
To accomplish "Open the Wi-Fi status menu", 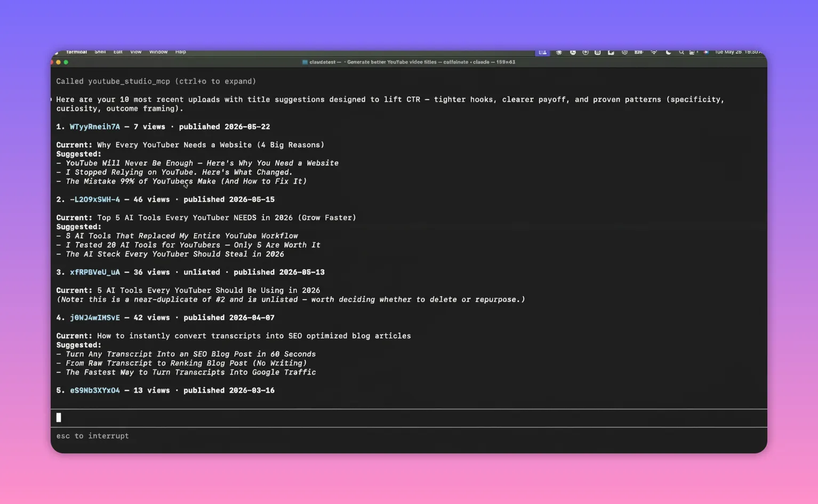I will coord(654,52).
